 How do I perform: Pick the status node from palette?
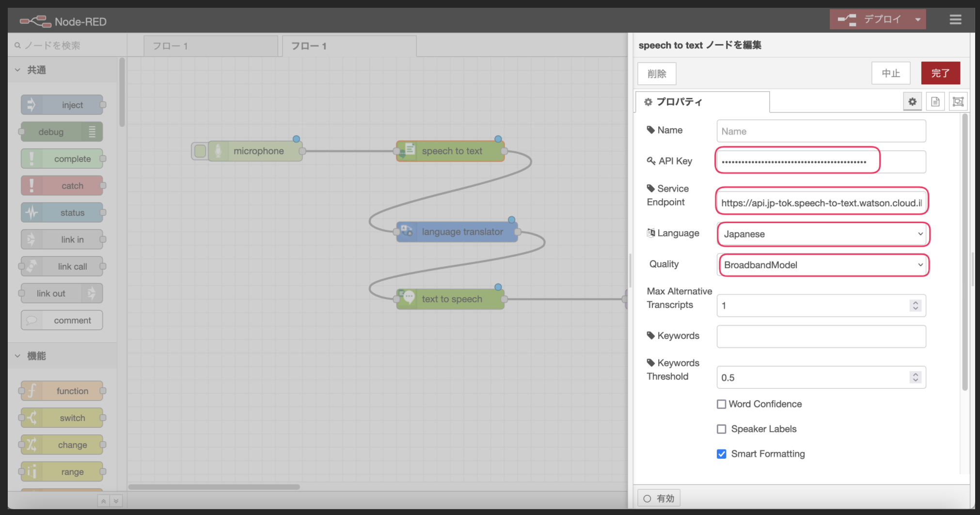[62, 212]
